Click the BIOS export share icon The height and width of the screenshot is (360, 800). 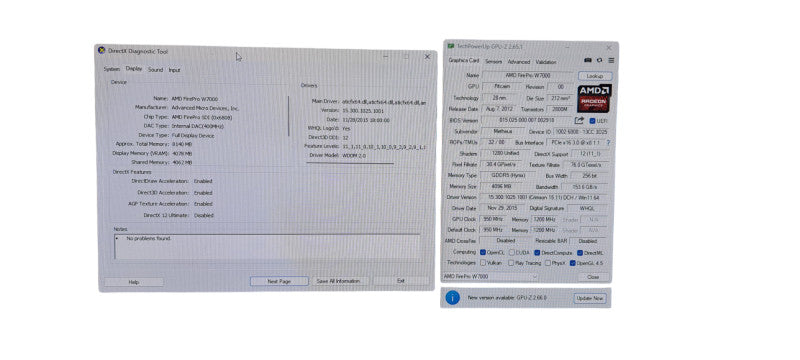[579, 120]
